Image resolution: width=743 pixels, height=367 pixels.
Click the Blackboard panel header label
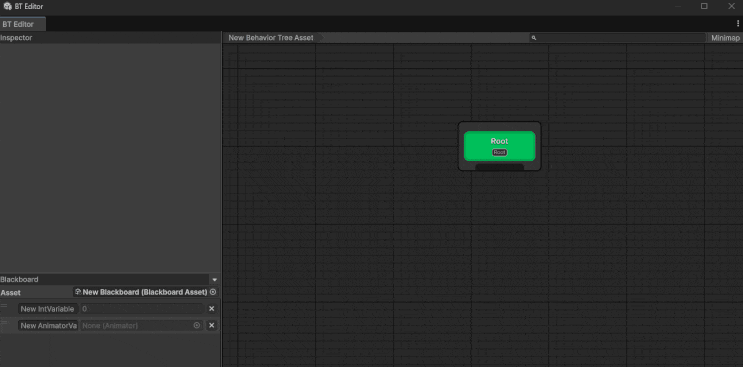coord(19,279)
